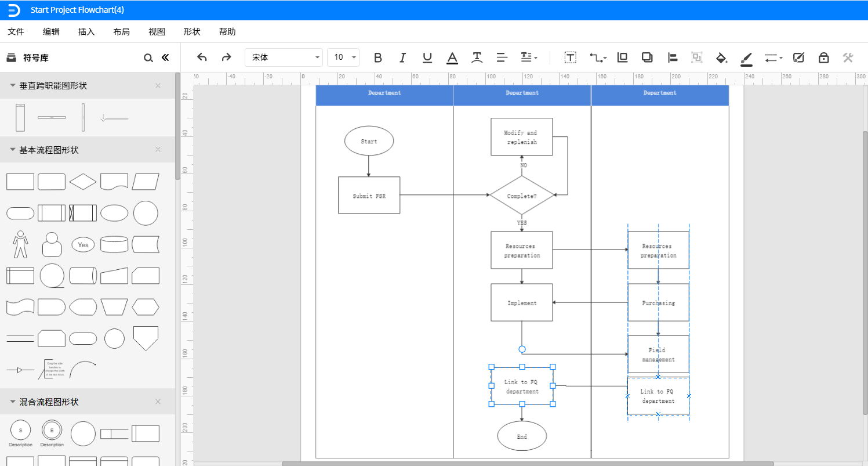Open the font color tool
868x466 pixels.
click(452, 57)
